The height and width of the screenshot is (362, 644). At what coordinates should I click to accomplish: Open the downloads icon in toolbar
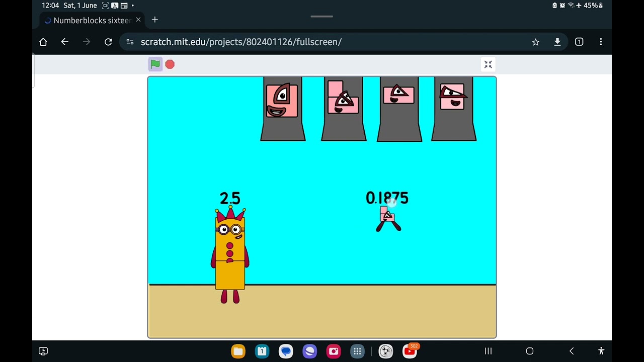[x=557, y=42]
